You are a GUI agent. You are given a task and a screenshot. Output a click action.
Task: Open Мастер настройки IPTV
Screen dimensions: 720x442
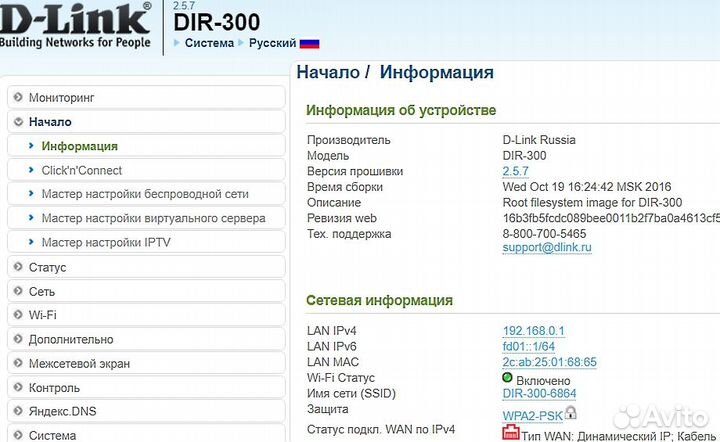(146, 242)
